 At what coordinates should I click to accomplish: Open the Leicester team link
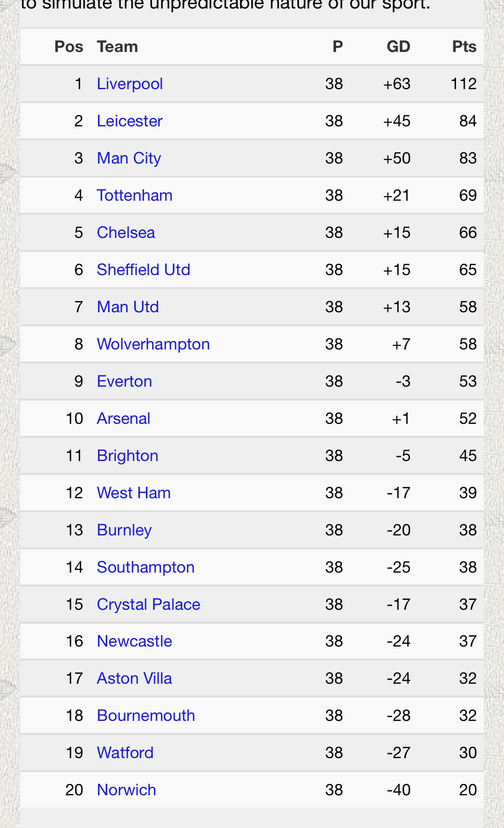point(129,121)
